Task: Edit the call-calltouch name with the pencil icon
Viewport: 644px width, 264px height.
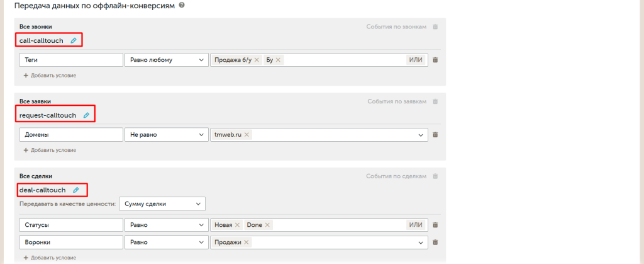Action: (x=74, y=40)
